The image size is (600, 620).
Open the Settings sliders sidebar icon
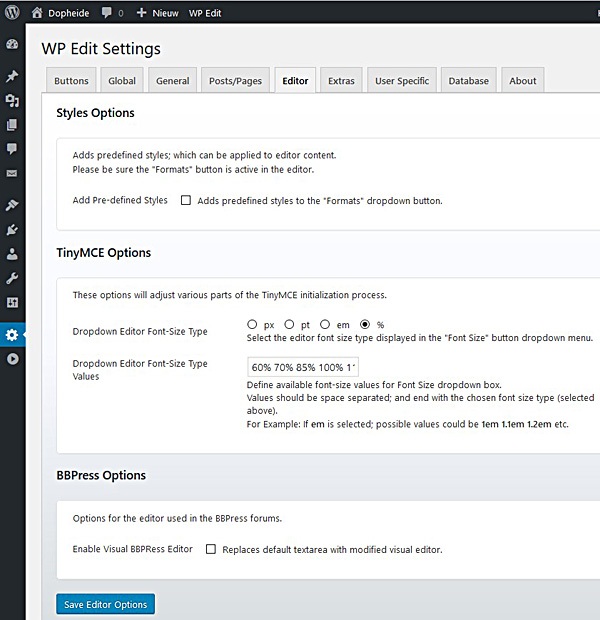pyautogui.click(x=12, y=303)
